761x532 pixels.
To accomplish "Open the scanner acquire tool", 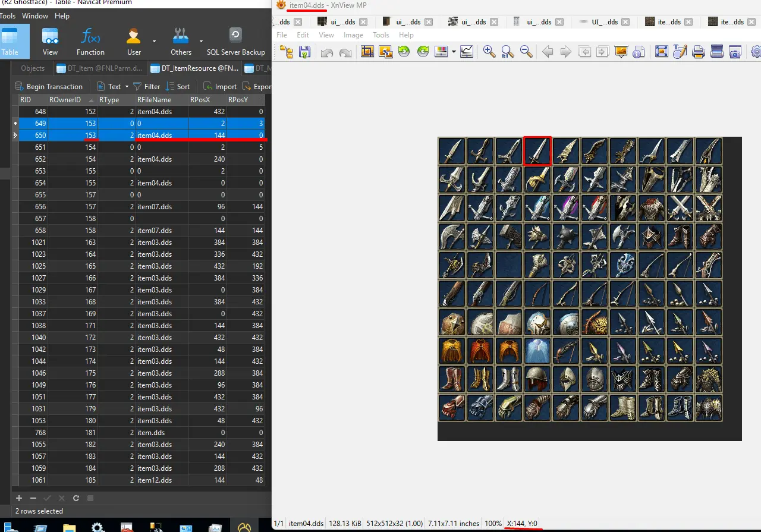I will [x=717, y=52].
